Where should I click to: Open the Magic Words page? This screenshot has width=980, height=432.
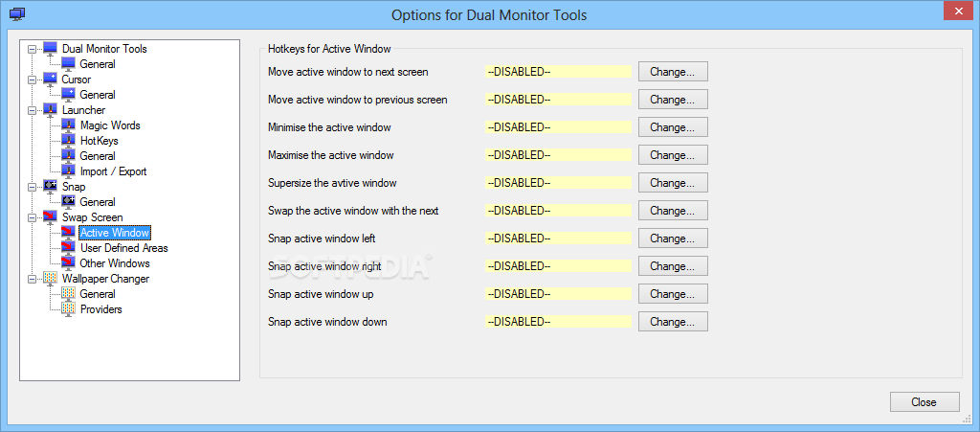[x=110, y=125]
